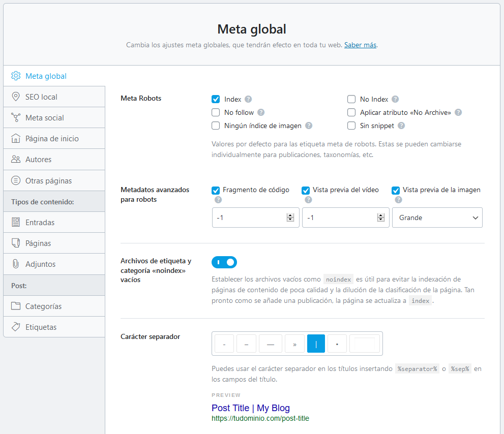Open the Entradas content type tab

[x=54, y=222]
